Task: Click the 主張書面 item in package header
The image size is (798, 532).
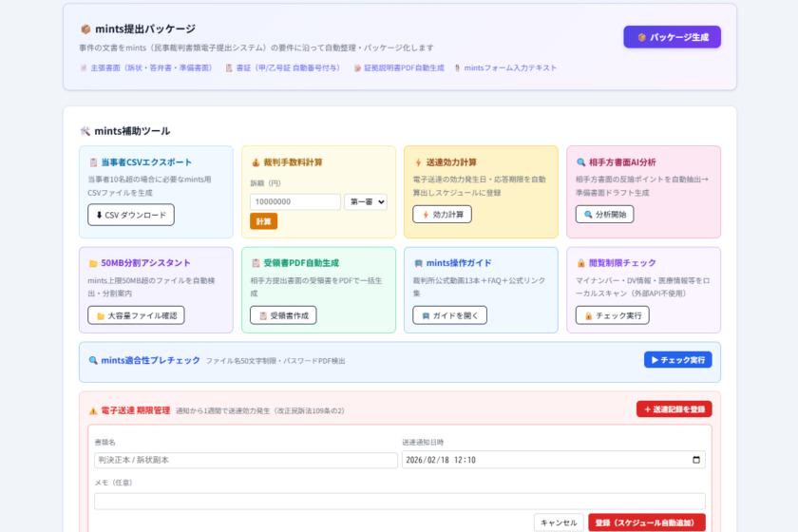Action: 146,68
